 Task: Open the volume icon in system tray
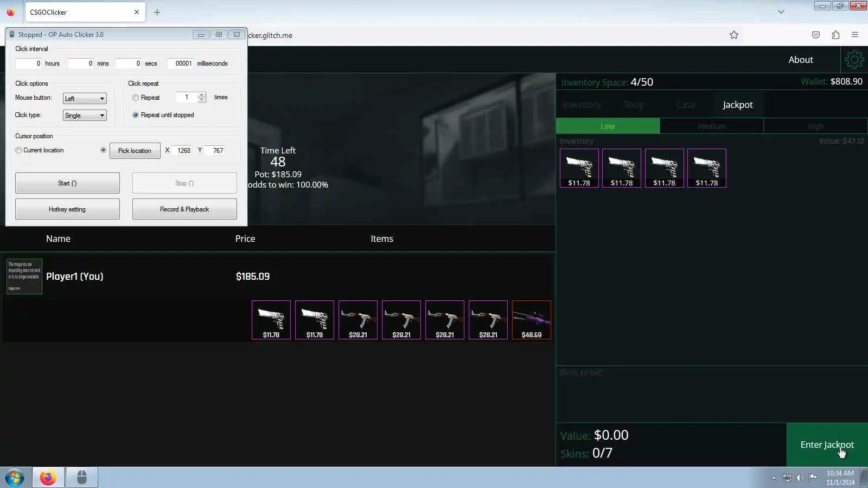tap(800, 478)
